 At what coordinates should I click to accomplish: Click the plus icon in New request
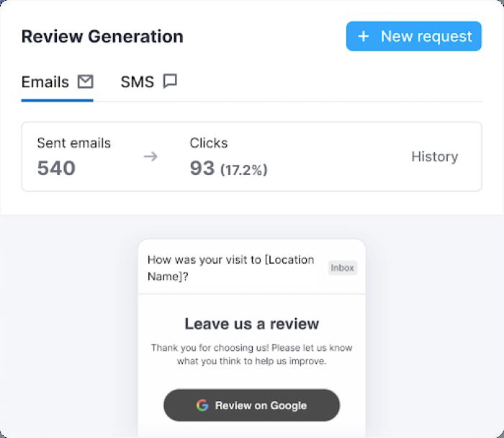pyautogui.click(x=364, y=36)
